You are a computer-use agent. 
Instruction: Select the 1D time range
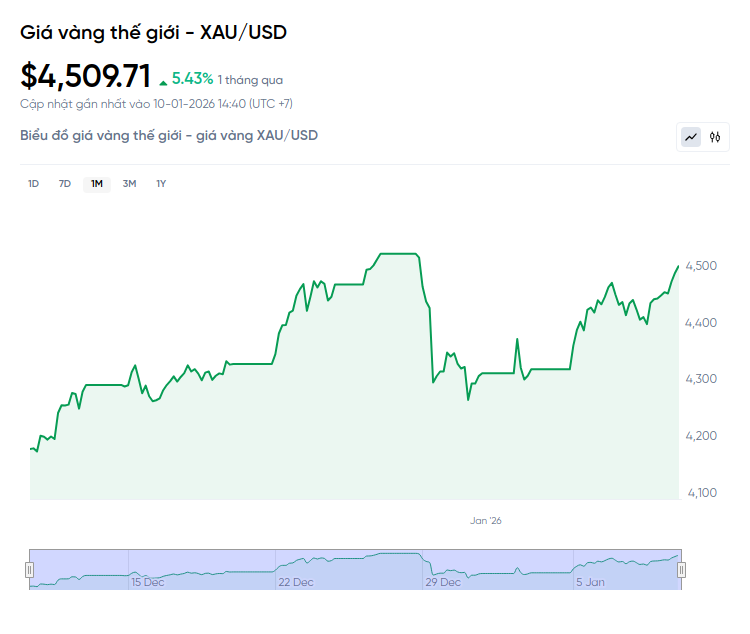click(x=33, y=184)
